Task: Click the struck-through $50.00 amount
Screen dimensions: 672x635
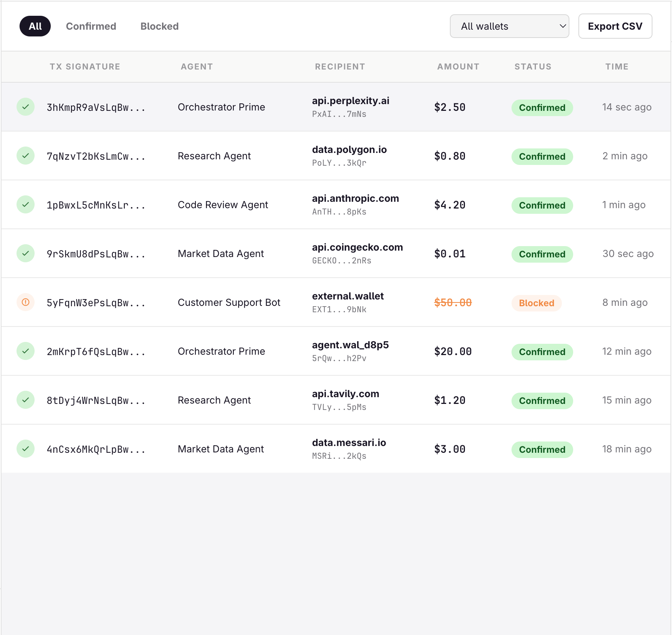Action: point(453,302)
